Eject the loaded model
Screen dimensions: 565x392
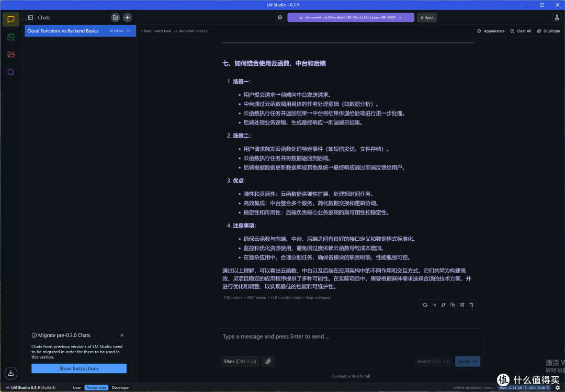click(427, 17)
